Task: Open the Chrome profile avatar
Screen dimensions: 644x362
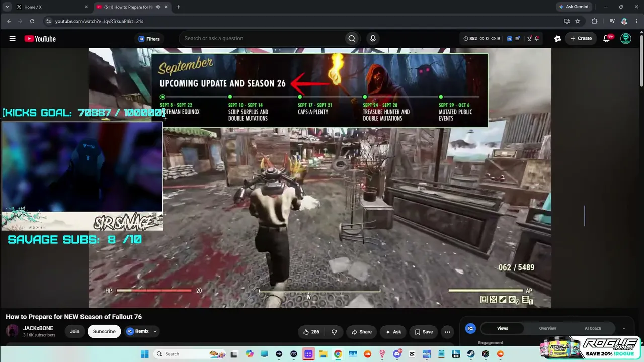Action: point(624,21)
